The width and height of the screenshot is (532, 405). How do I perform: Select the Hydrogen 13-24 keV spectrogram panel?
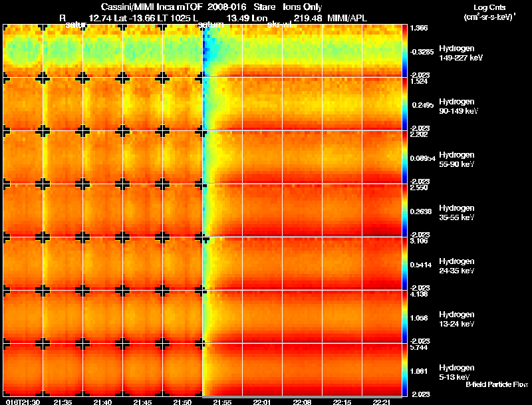click(x=203, y=317)
